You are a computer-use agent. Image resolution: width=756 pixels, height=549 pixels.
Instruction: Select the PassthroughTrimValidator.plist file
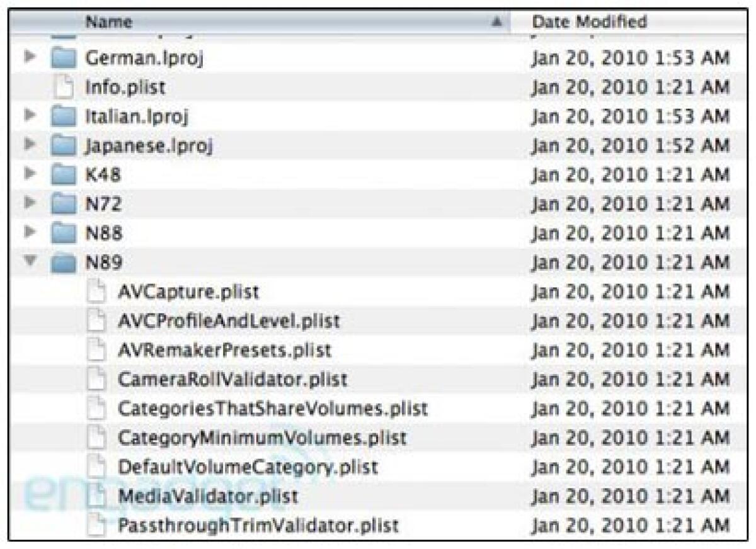pyautogui.click(x=258, y=525)
